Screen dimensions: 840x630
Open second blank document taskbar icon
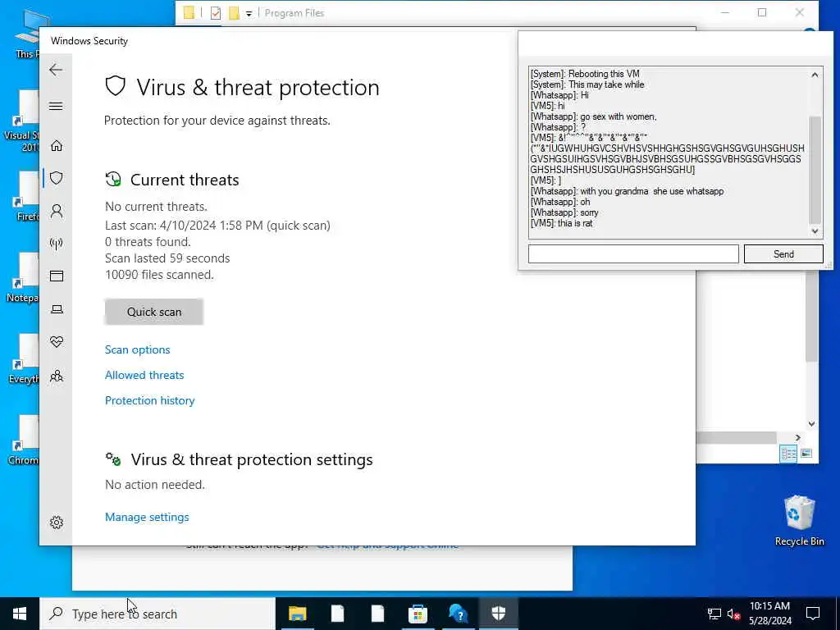[377, 614]
